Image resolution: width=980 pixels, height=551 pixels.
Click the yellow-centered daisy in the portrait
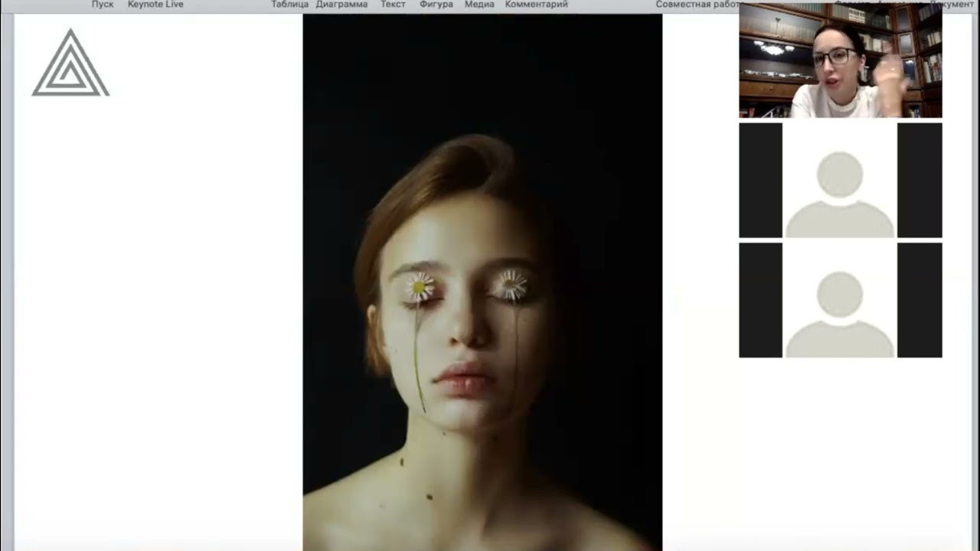(419, 287)
